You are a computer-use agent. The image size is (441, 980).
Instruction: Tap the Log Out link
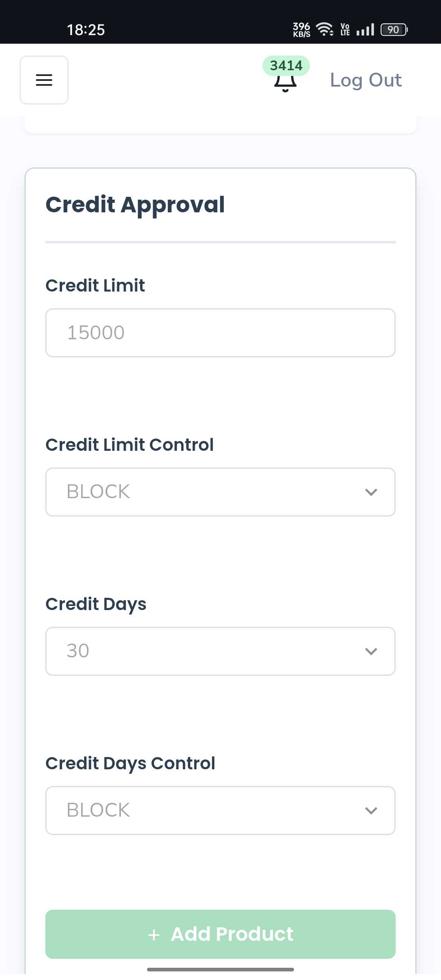365,80
